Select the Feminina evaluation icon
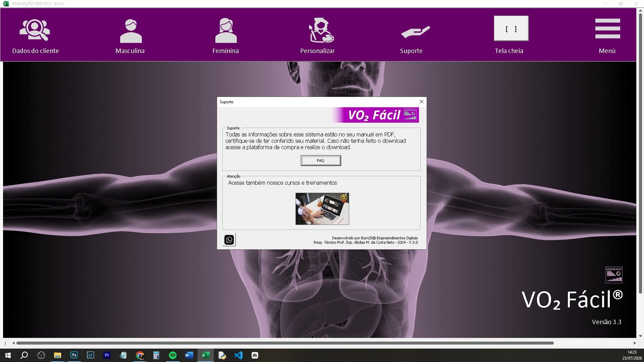The image size is (644, 362). [226, 31]
